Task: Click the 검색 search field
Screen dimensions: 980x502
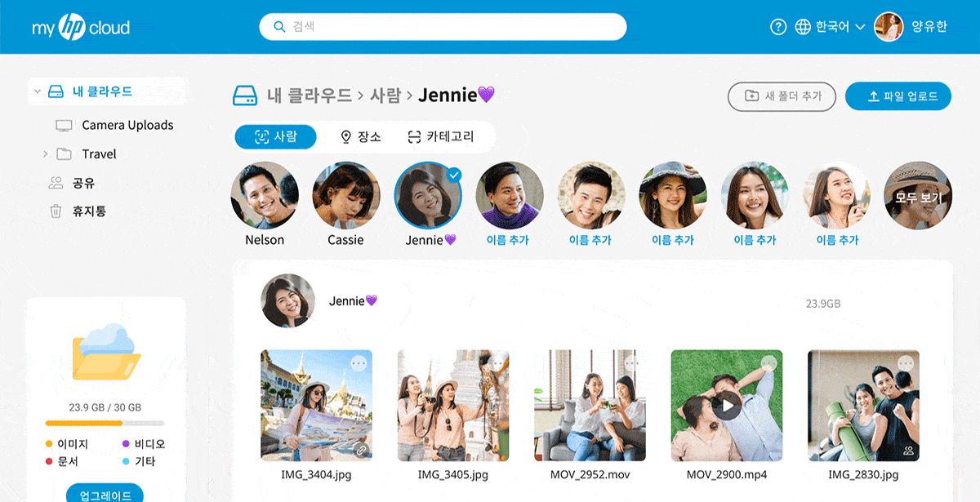Action: point(443,27)
